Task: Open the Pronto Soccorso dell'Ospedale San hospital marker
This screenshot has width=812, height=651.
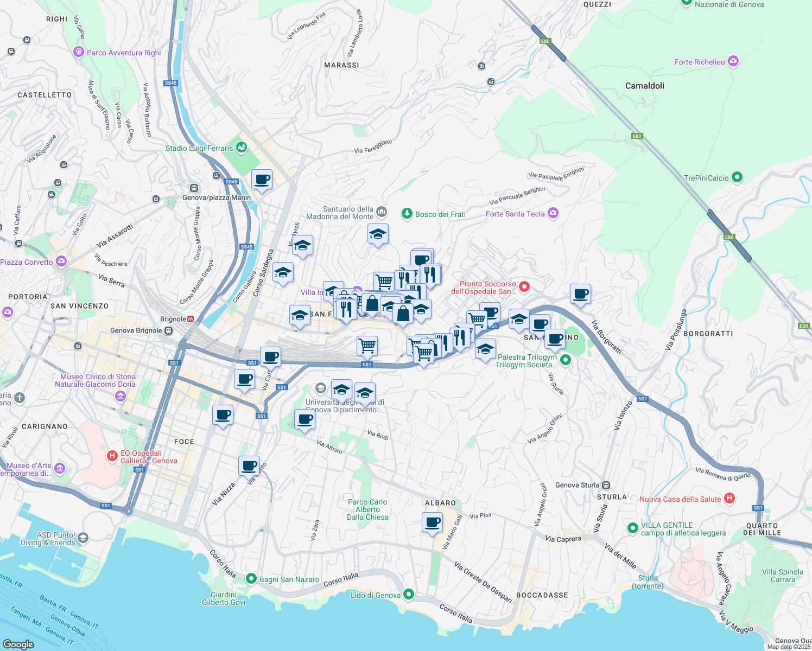Action: pos(523,287)
